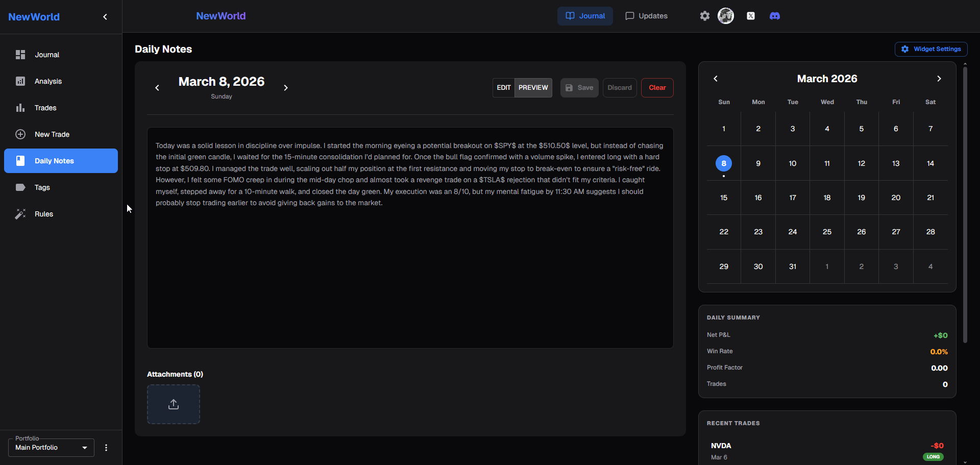The height and width of the screenshot is (465, 980).
Task: Select Journal tab in top navigation
Action: coord(585,16)
